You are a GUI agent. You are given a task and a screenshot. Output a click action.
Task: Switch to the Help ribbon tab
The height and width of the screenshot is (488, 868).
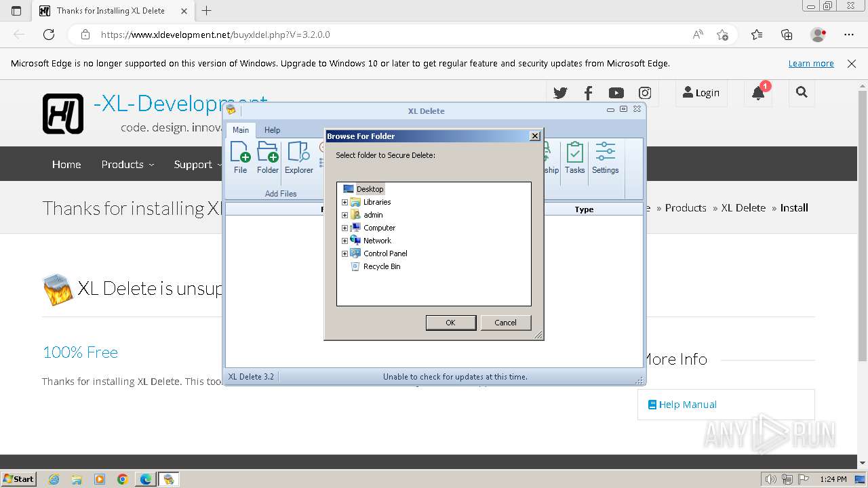(x=272, y=130)
